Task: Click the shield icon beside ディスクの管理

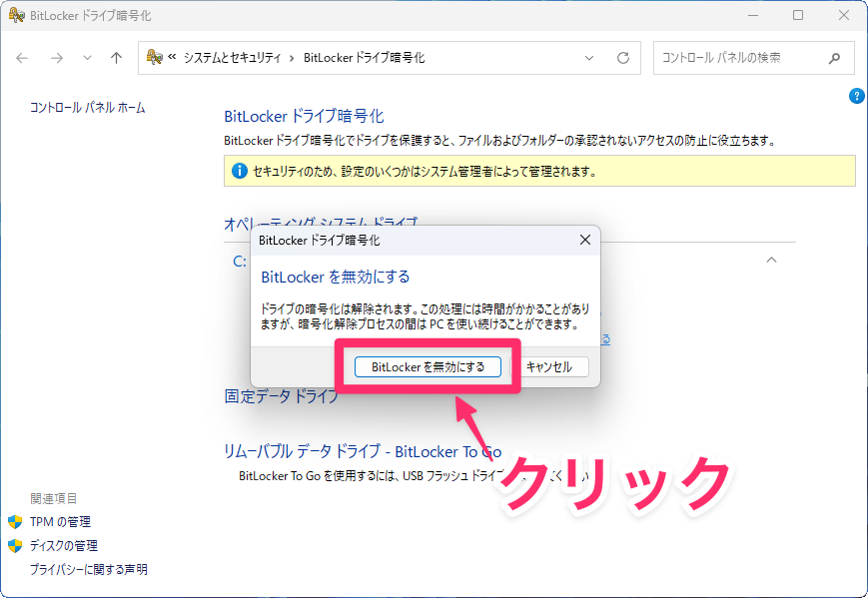Action: click(x=15, y=546)
